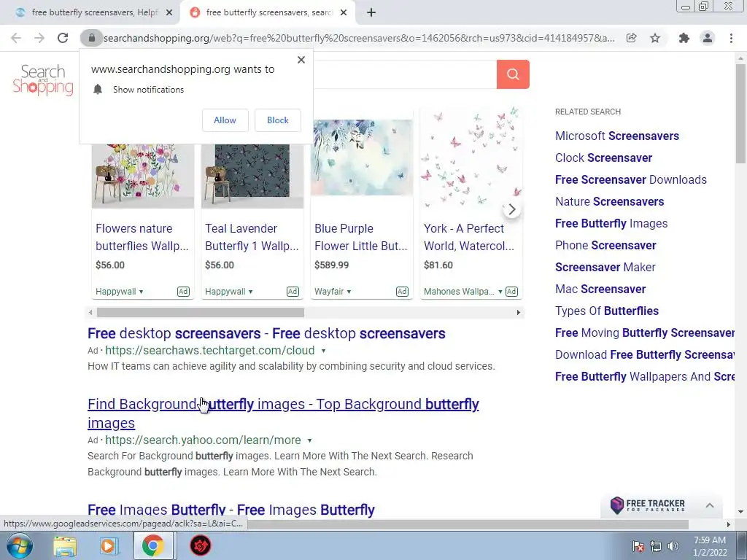Open the Windows Start button
747x560 pixels.
click(x=20, y=545)
